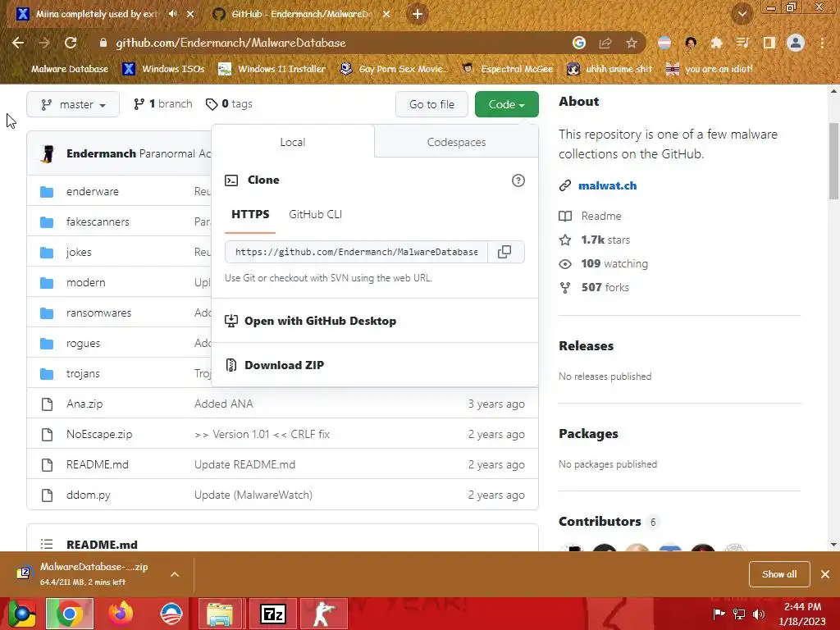Bookmark this page with the star icon
Viewport: 840px width, 630px height.
pyautogui.click(x=632, y=43)
